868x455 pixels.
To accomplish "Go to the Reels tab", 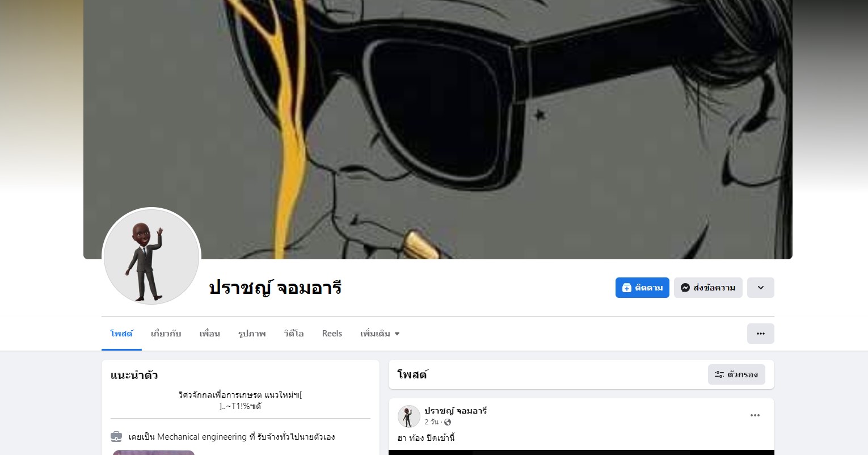I will coord(332,334).
